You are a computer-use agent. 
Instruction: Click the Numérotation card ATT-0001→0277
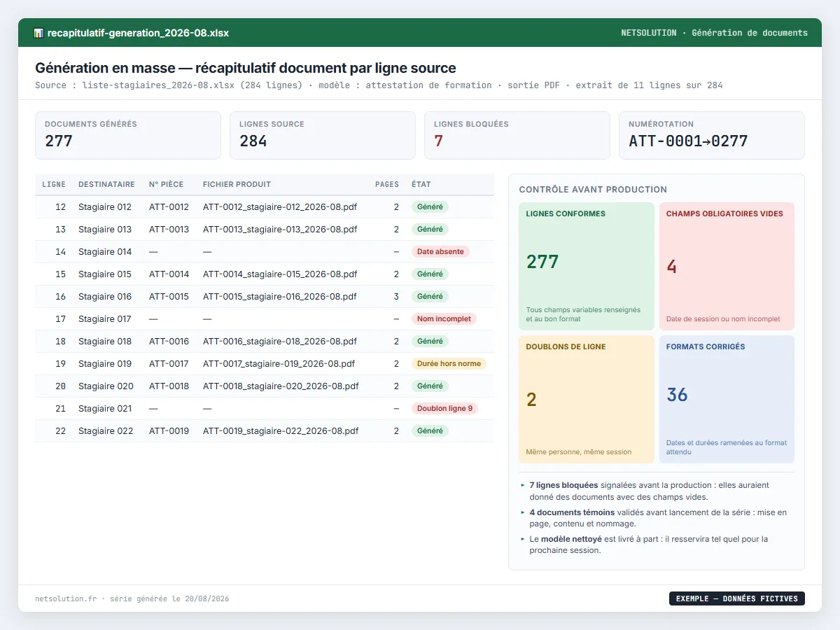(x=712, y=136)
